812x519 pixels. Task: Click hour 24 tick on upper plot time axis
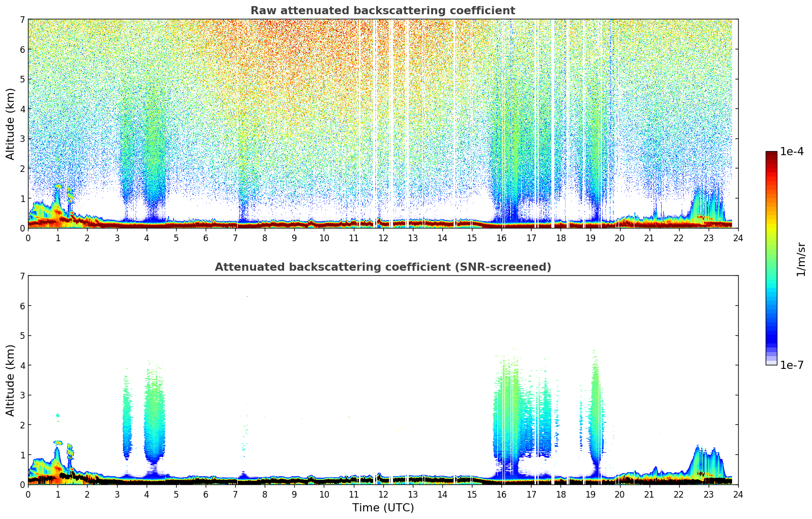[738, 238]
